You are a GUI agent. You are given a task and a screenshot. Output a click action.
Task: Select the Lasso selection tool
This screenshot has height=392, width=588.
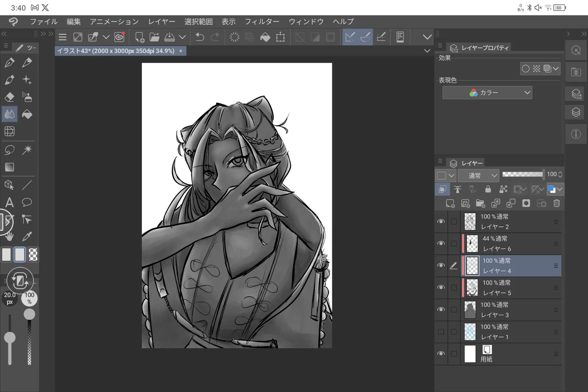[x=9, y=150]
